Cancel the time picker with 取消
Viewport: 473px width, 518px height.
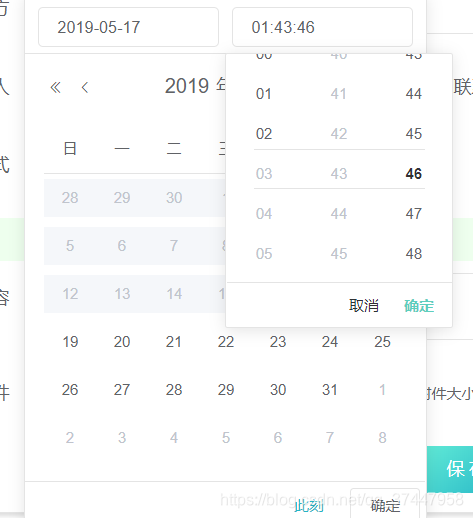pos(364,306)
